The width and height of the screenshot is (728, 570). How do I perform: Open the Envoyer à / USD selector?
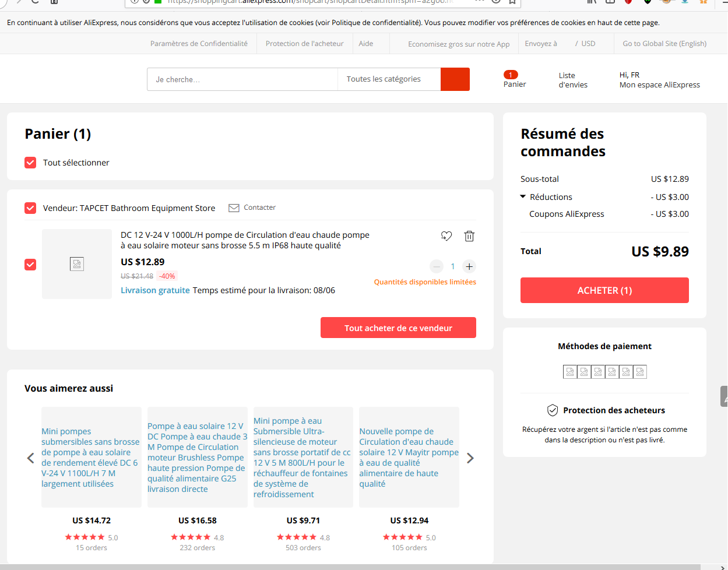(560, 44)
